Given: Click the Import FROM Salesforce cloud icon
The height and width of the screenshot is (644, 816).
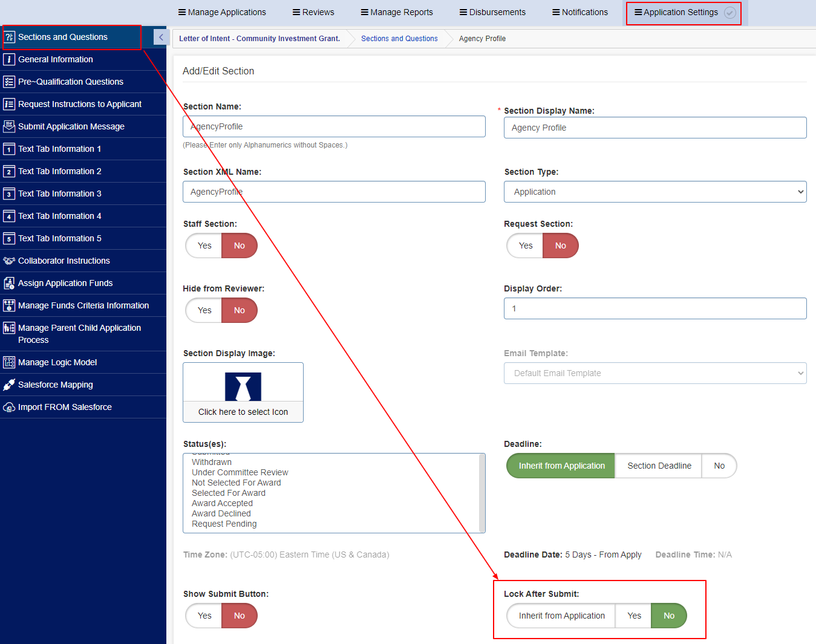Looking at the screenshot, I should [x=9, y=407].
